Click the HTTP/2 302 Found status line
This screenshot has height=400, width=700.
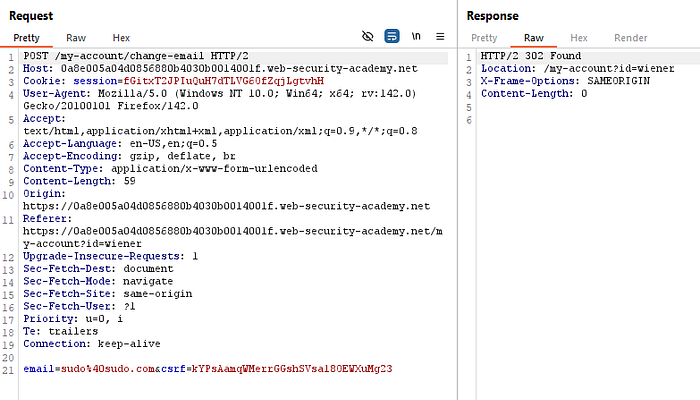(x=531, y=56)
